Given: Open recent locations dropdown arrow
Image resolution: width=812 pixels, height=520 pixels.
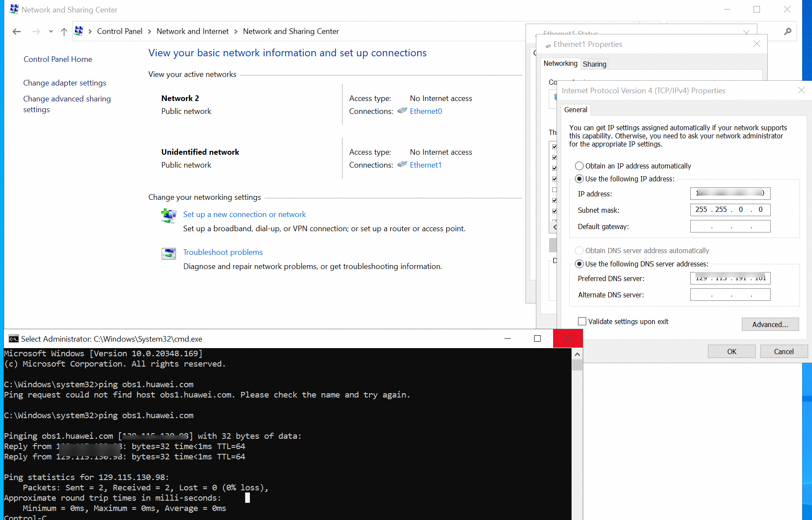Looking at the screenshot, I should click(x=51, y=31).
